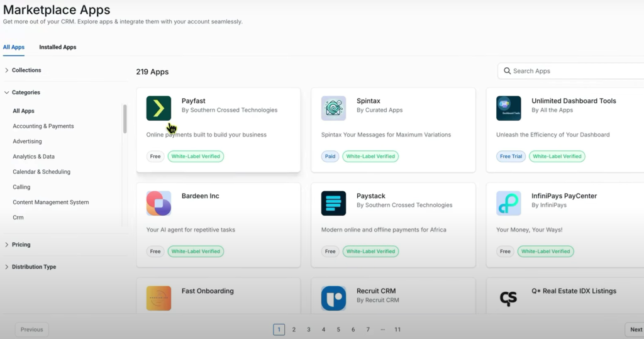This screenshot has height=339, width=644.
Task: Open the Recruit CRM title
Action: point(376,291)
